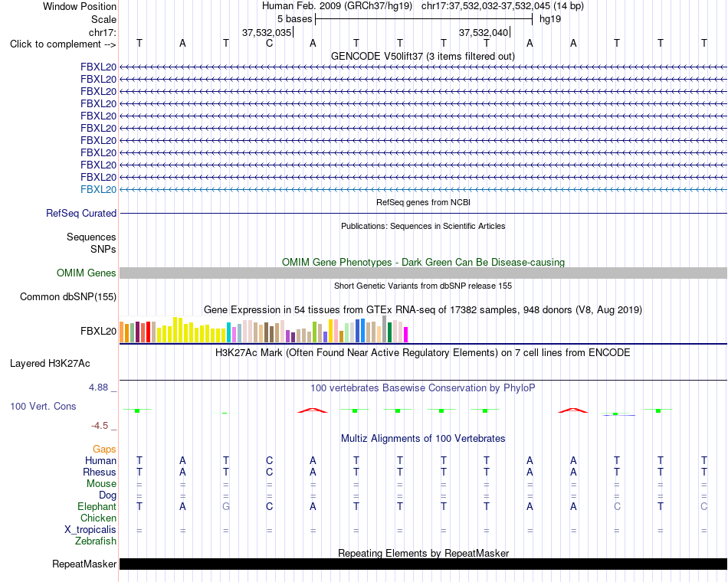Click the Sequences publications track label
The height and width of the screenshot is (582, 728).
tap(91, 237)
